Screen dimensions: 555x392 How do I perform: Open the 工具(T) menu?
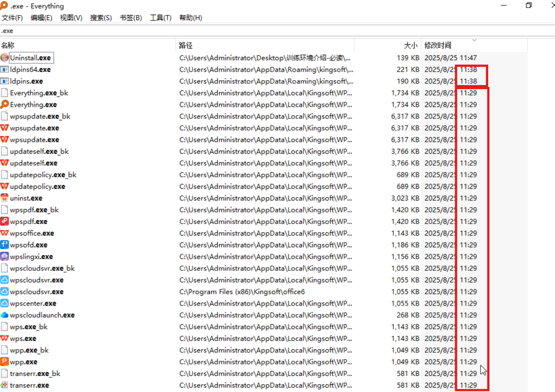click(160, 18)
